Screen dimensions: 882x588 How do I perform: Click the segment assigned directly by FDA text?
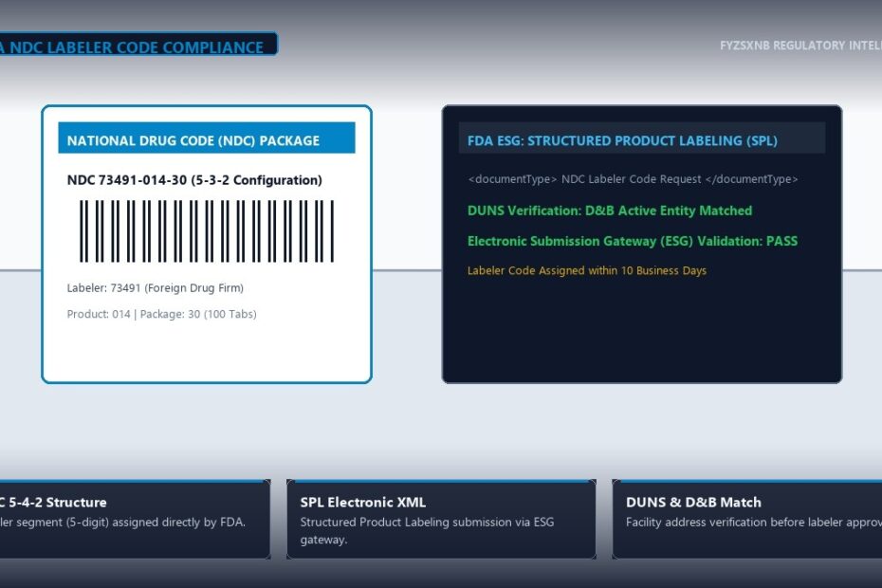(x=122, y=523)
